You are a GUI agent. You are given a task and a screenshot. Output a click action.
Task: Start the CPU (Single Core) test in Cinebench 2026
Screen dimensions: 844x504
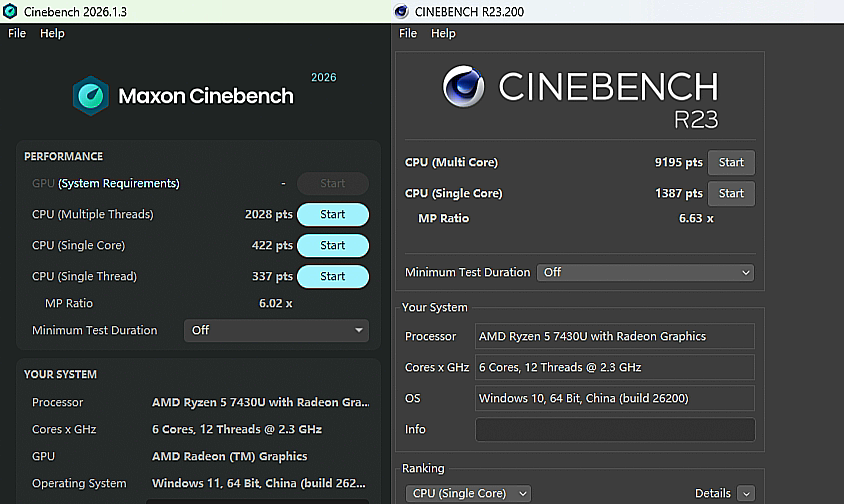click(333, 246)
